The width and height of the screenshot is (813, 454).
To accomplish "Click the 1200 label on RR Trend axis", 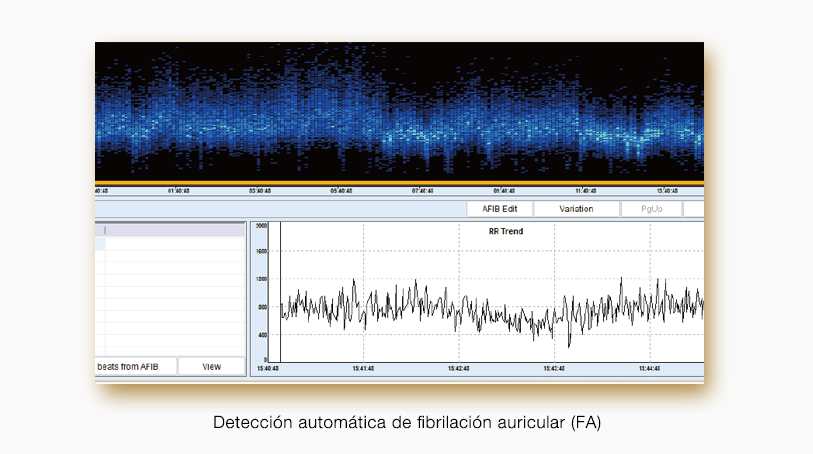I will (x=261, y=279).
